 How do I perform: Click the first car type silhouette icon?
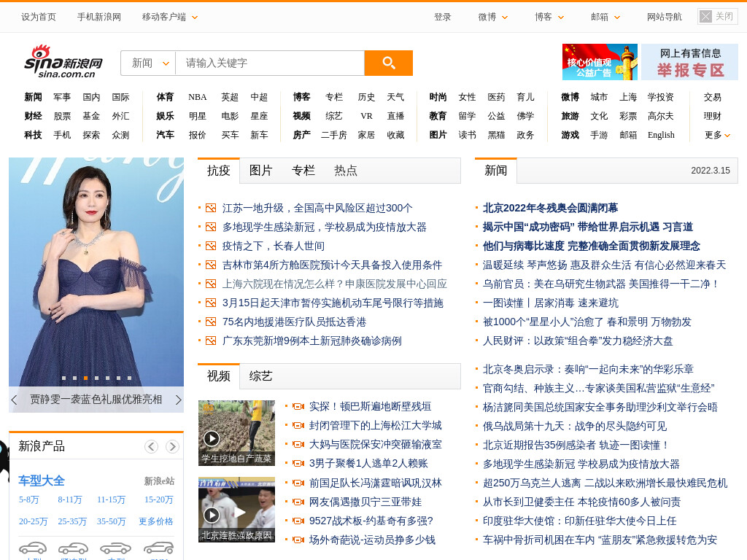[x=33, y=548]
